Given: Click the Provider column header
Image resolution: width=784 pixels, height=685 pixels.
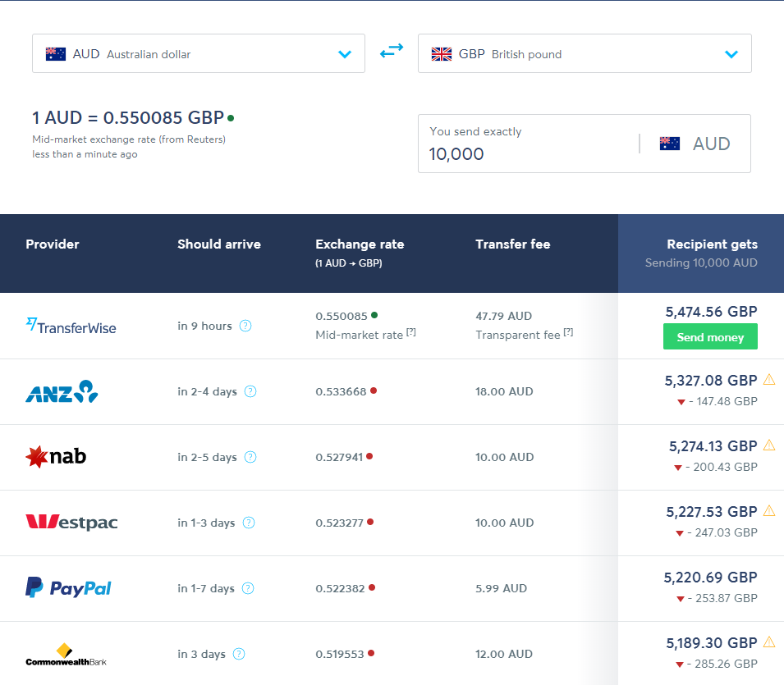Looking at the screenshot, I should [x=53, y=244].
